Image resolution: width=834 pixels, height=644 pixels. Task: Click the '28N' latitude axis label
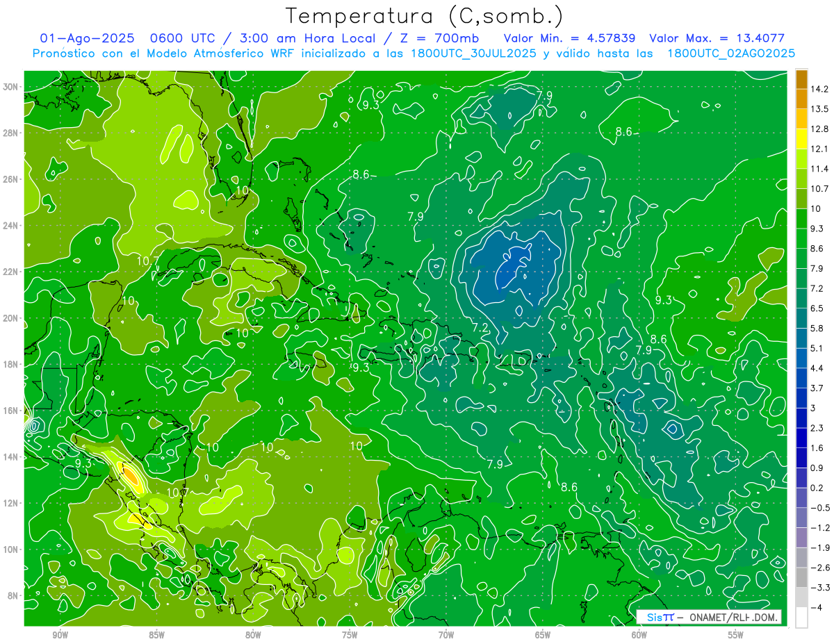[x=11, y=133]
